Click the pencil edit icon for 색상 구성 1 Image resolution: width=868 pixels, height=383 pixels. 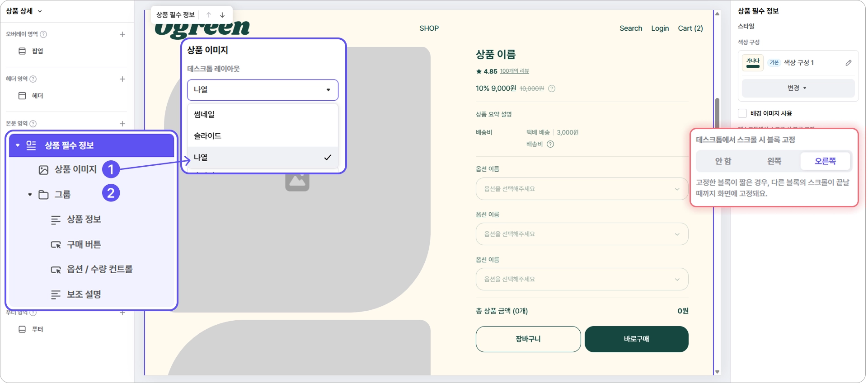848,63
